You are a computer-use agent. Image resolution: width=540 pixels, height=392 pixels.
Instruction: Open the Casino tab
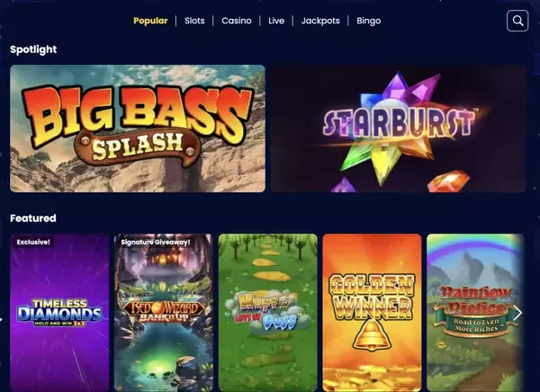(x=237, y=21)
